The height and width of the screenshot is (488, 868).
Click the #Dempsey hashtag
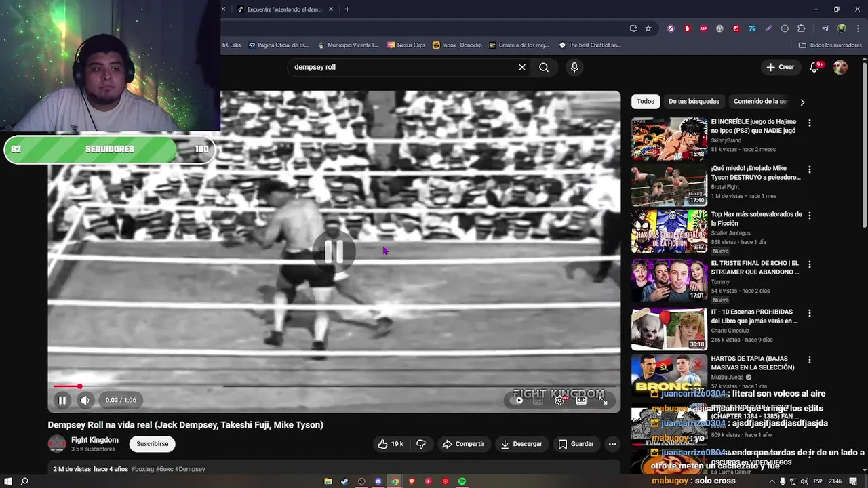pyautogui.click(x=190, y=469)
